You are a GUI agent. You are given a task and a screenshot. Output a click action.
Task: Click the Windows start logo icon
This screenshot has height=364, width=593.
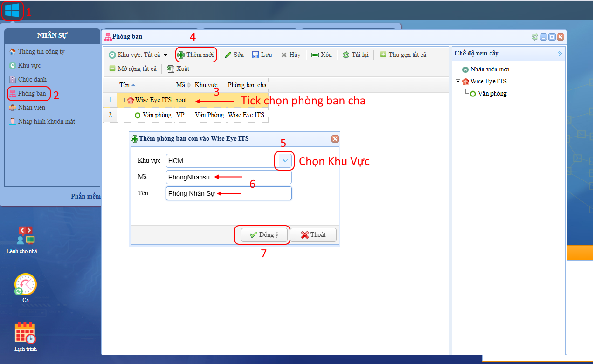click(x=12, y=10)
